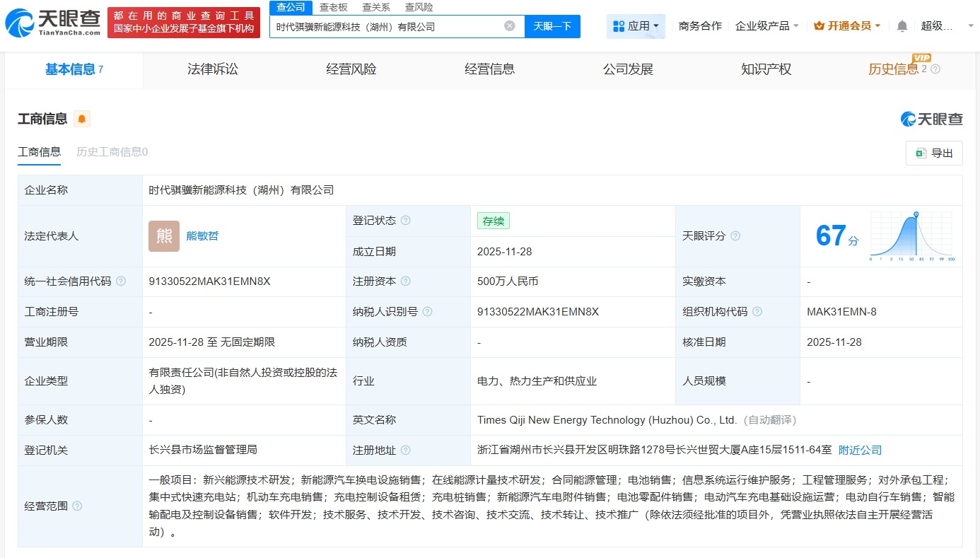
Task: Click the question mark beside 组织机构代码
Action: click(x=757, y=311)
